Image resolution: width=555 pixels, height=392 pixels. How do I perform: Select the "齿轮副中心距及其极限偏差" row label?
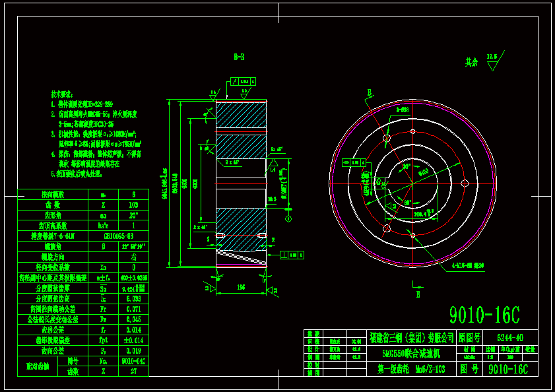coord(53,278)
